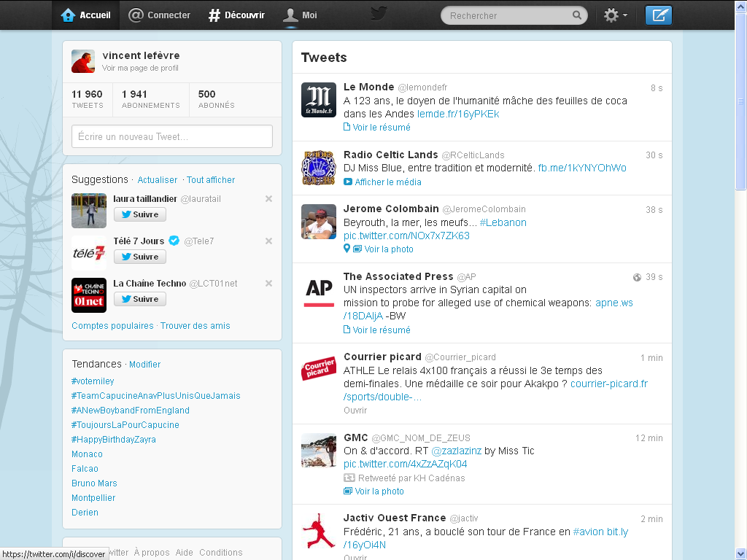Go to the Accueil home tab
Screen dimensions: 747x560
click(x=86, y=15)
